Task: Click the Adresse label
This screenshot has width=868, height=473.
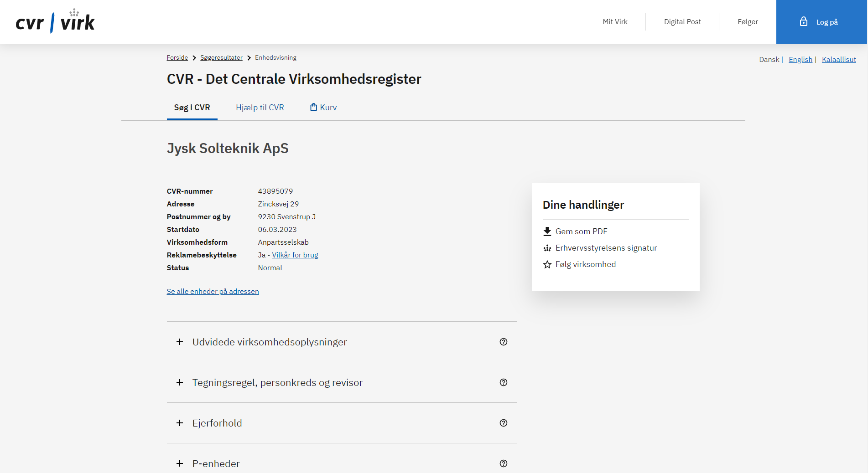Action: (181, 204)
